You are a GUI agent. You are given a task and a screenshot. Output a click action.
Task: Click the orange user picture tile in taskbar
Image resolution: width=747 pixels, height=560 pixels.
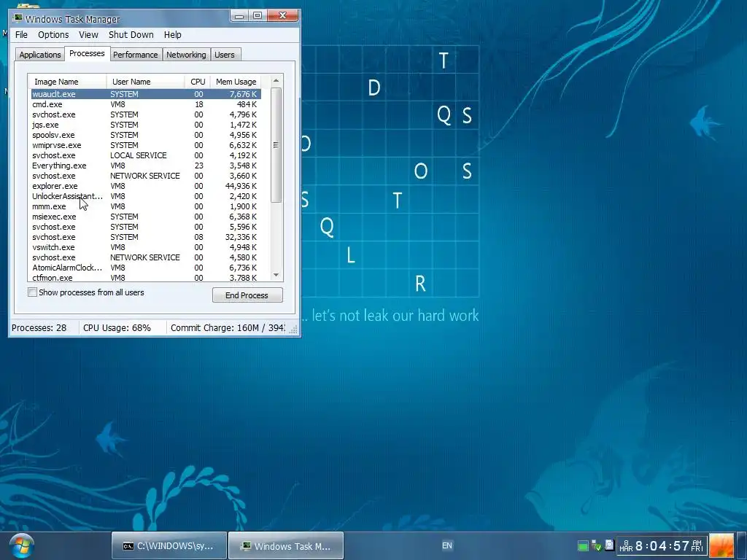721,546
